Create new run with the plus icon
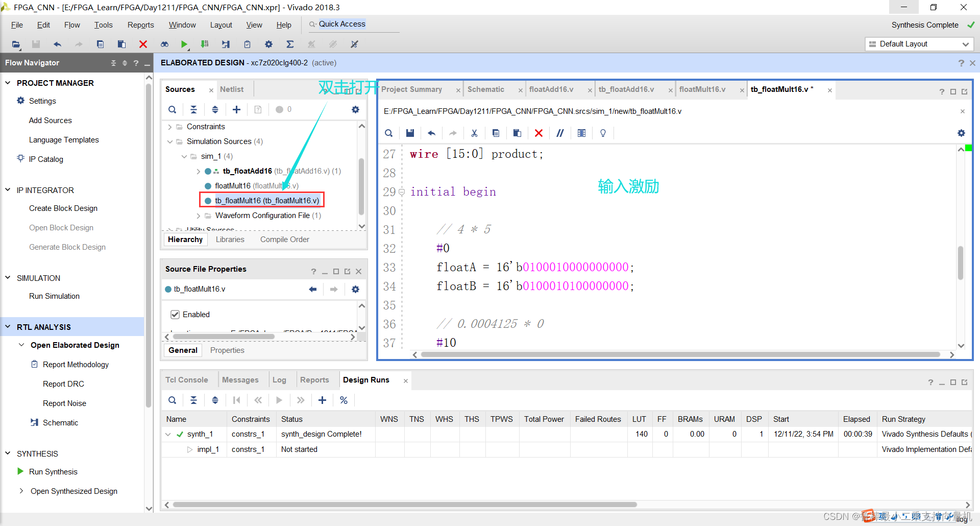 coord(322,400)
